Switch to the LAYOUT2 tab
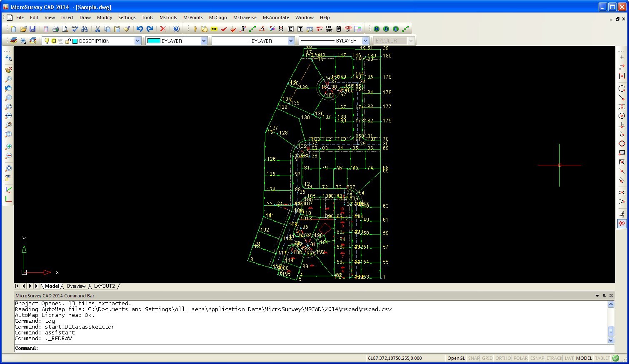 (104, 286)
